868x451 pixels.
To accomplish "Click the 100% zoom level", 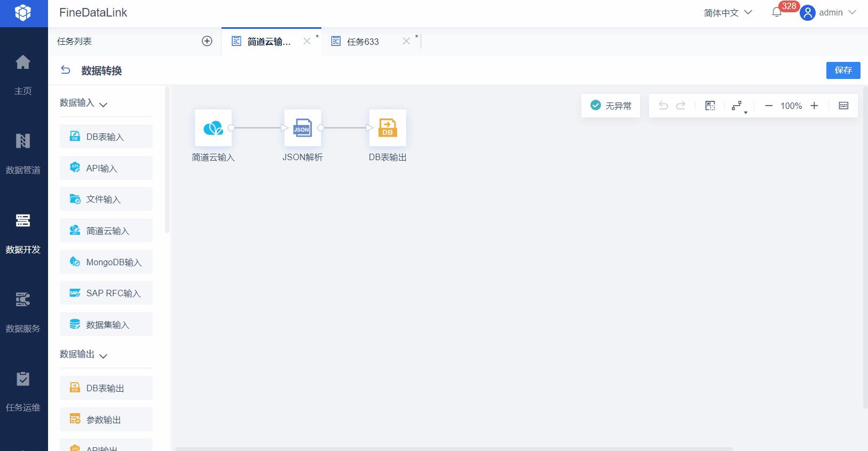I will 791,106.
